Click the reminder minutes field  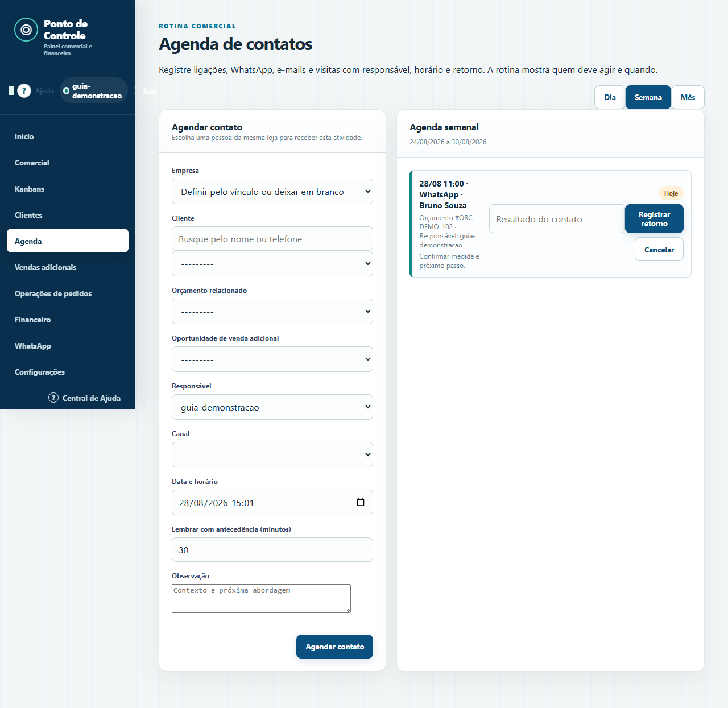(x=272, y=550)
